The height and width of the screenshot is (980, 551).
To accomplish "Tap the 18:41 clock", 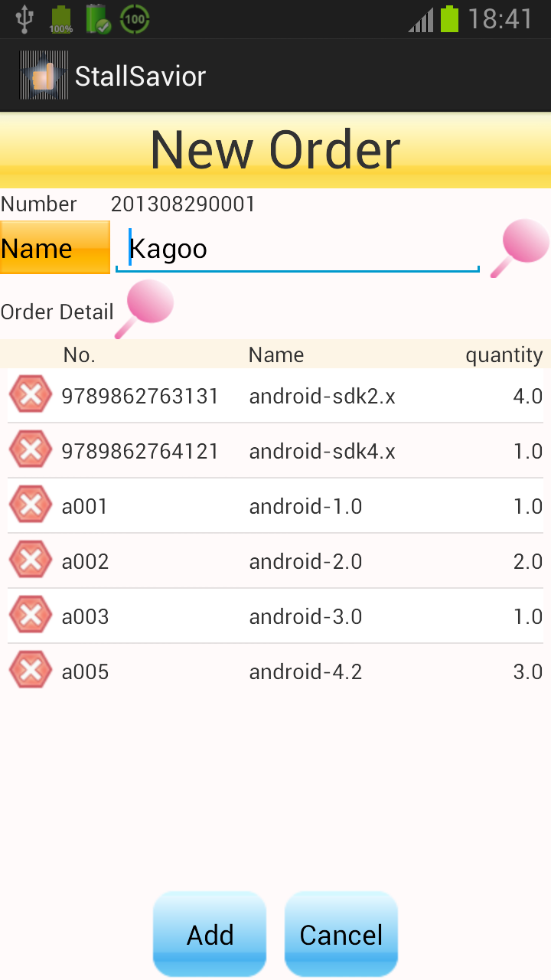I will (x=500, y=19).
